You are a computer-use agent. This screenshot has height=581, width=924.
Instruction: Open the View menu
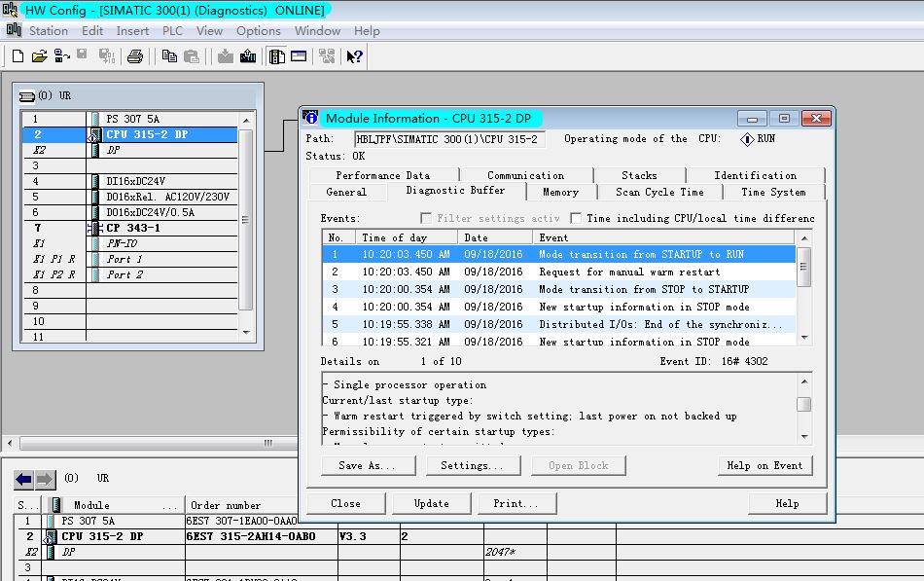pos(209,31)
